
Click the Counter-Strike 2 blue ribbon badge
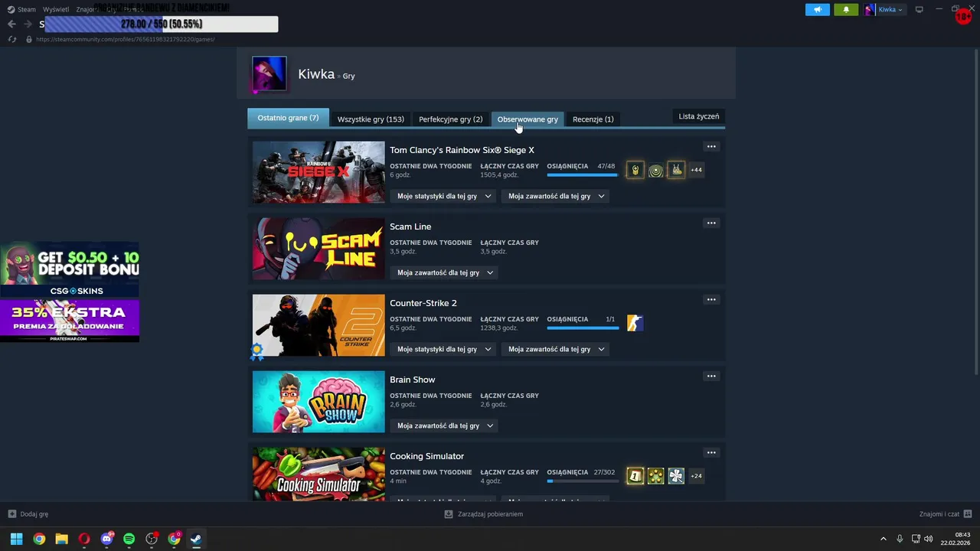tap(257, 351)
